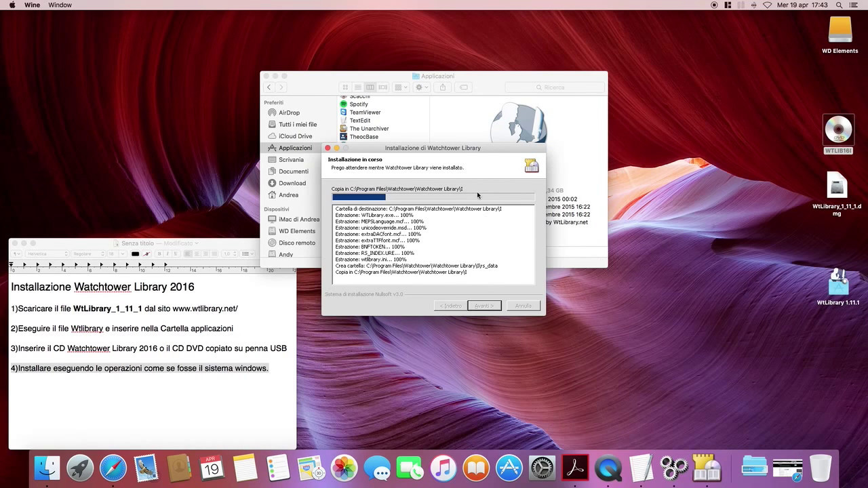The width and height of the screenshot is (868, 488).
Task: Switch Finder to Cover Flow view
Action: (x=383, y=87)
